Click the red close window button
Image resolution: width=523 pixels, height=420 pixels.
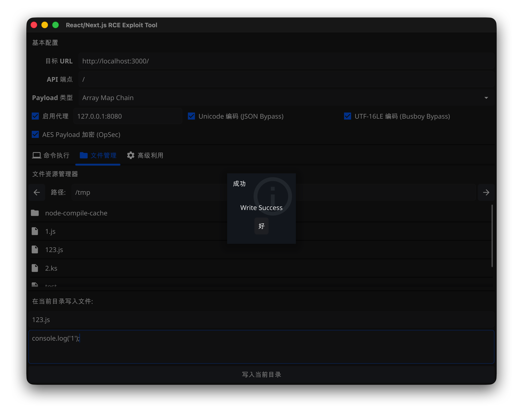coord(34,25)
